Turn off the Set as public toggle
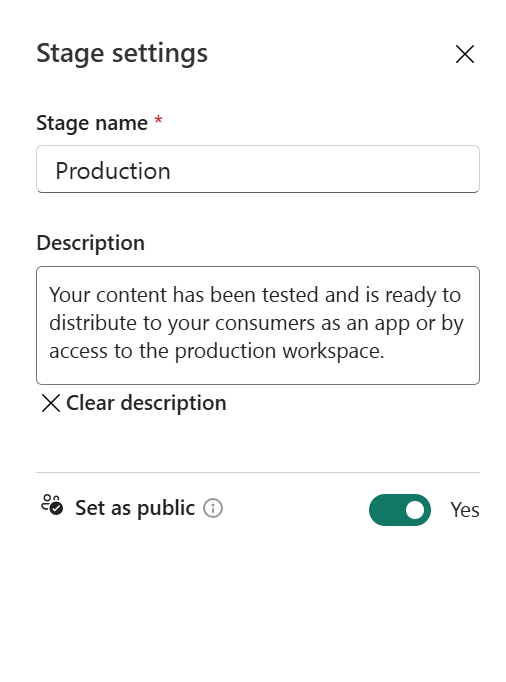 (x=400, y=510)
